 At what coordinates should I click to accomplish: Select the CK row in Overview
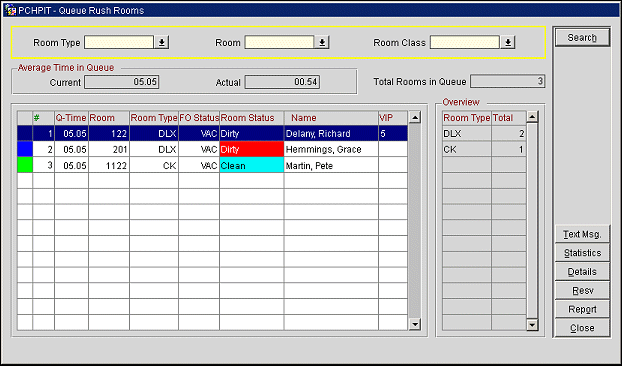click(x=484, y=149)
